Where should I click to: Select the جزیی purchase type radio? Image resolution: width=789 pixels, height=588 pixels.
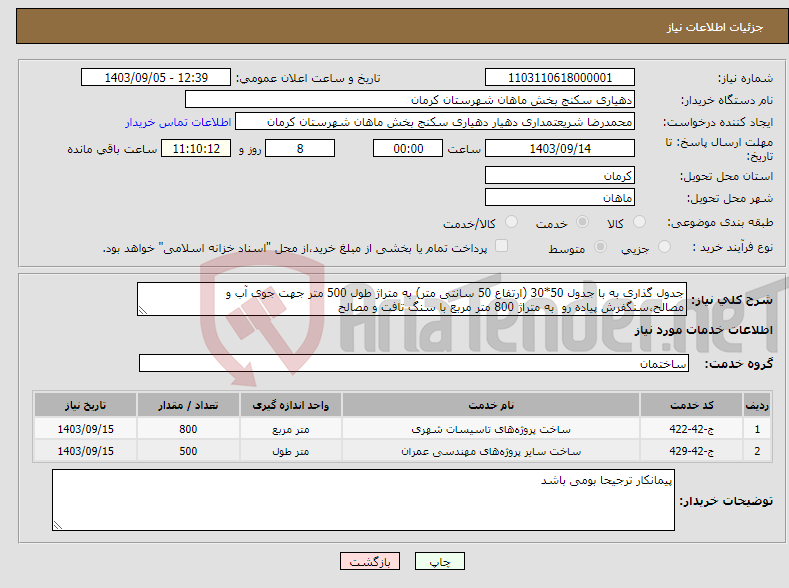tap(664, 246)
